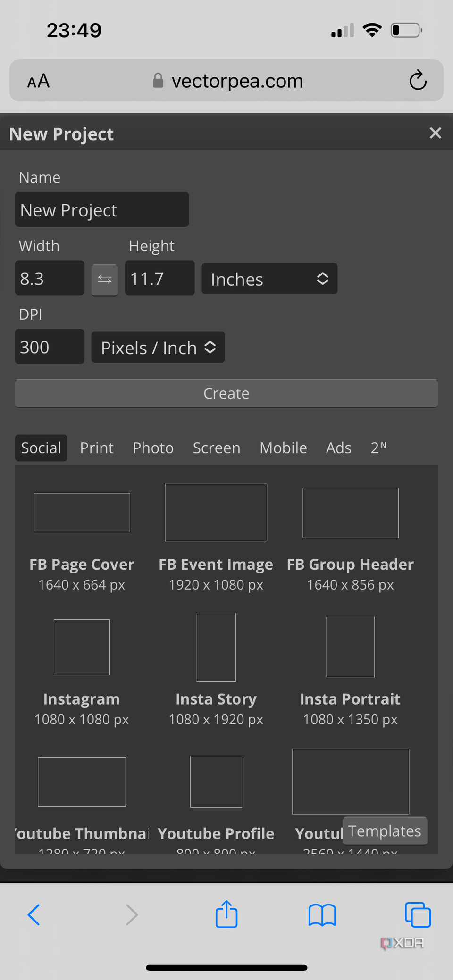This screenshot has height=980, width=453.
Task: Tap the Safari share icon
Action: pyautogui.click(x=226, y=914)
